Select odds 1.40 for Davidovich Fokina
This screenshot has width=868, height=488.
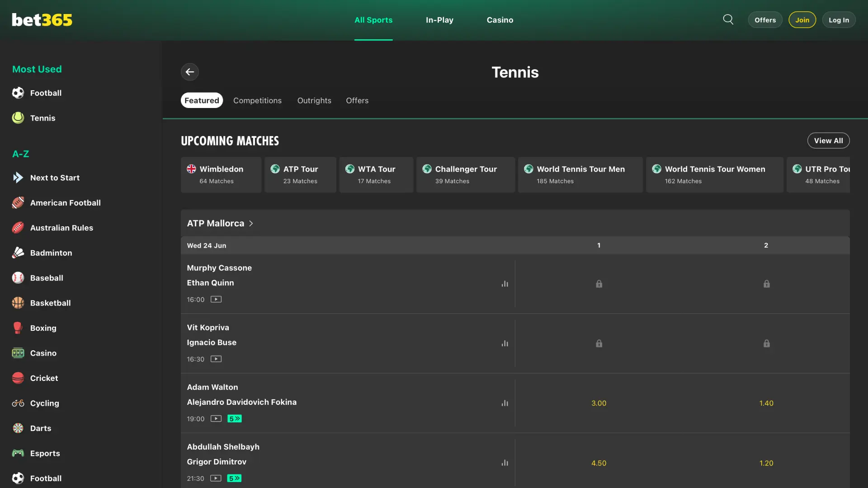click(x=766, y=403)
